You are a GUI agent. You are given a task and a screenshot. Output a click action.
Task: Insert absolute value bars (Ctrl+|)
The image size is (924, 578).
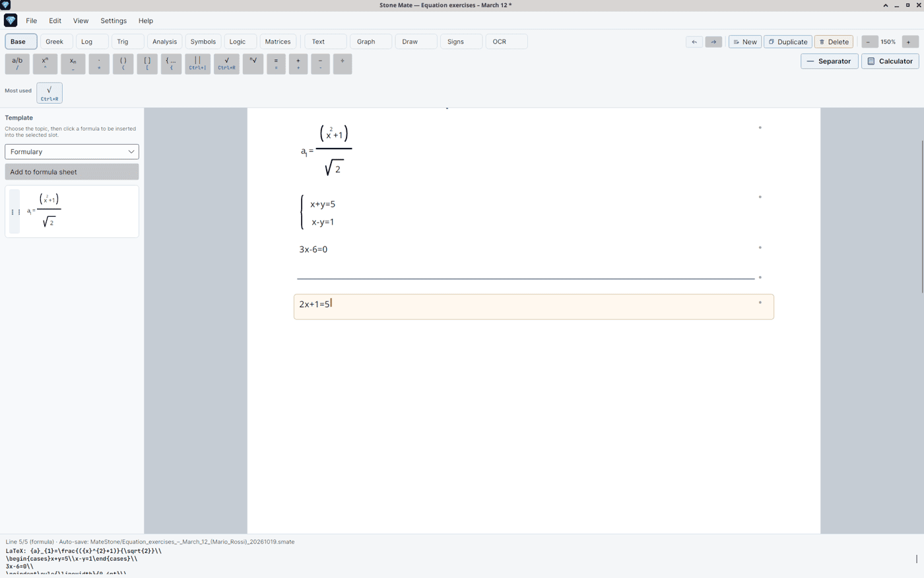pyautogui.click(x=197, y=63)
